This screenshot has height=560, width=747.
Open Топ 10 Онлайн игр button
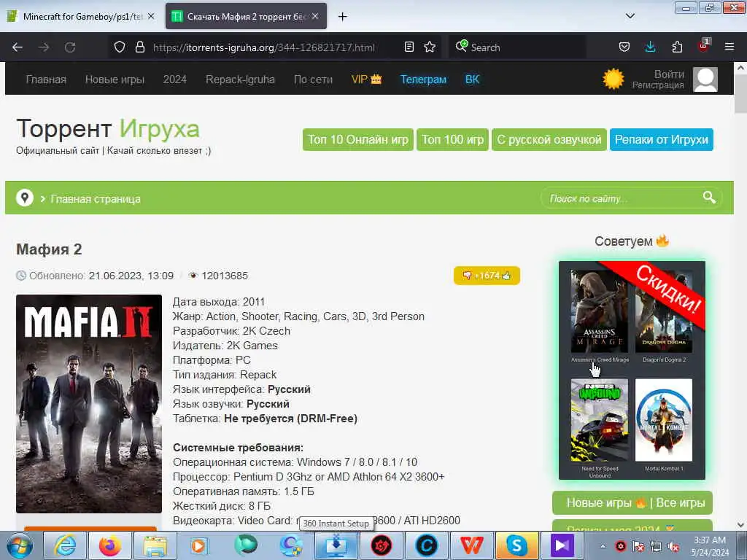pyautogui.click(x=357, y=139)
